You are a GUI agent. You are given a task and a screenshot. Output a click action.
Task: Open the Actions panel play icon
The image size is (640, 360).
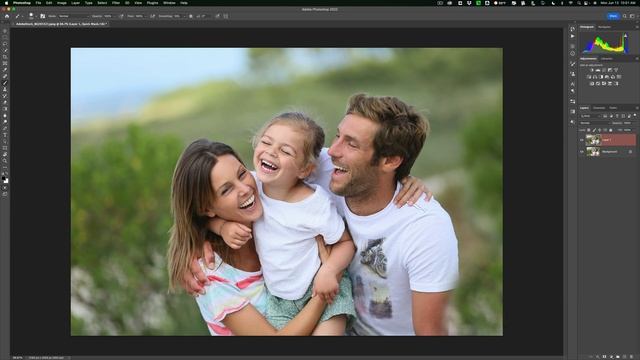(x=573, y=36)
